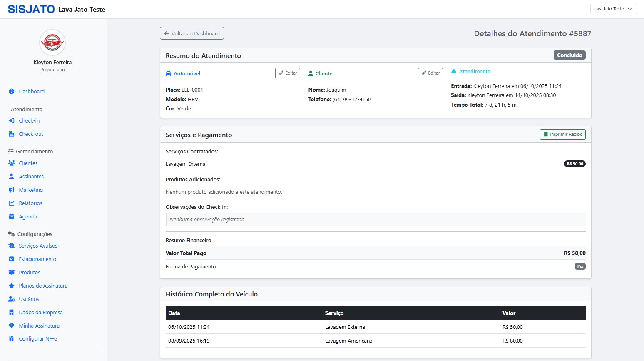Open the Lava Jato Teste dropdown

[613, 9]
